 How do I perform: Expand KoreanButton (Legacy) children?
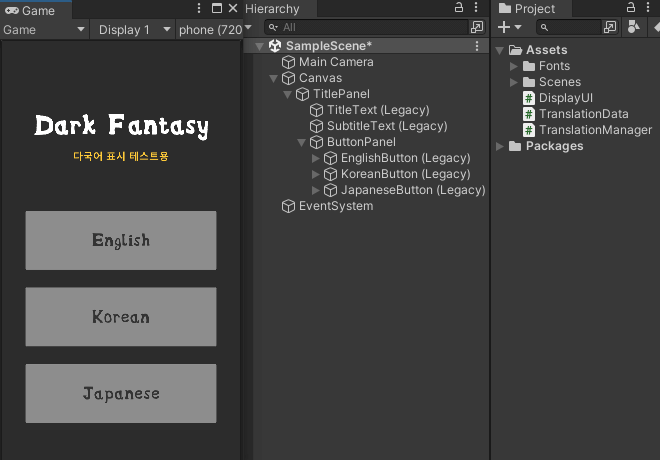[x=316, y=174]
